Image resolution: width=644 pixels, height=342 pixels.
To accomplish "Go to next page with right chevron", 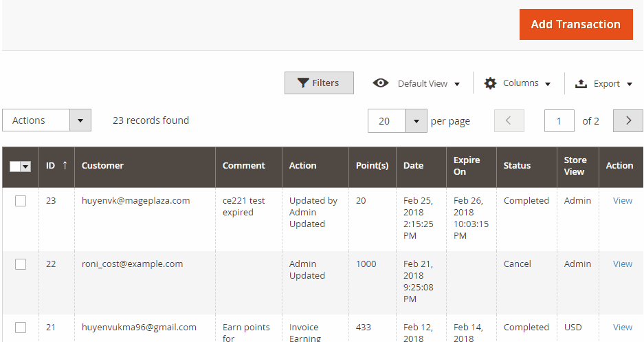I will (x=628, y=120).
